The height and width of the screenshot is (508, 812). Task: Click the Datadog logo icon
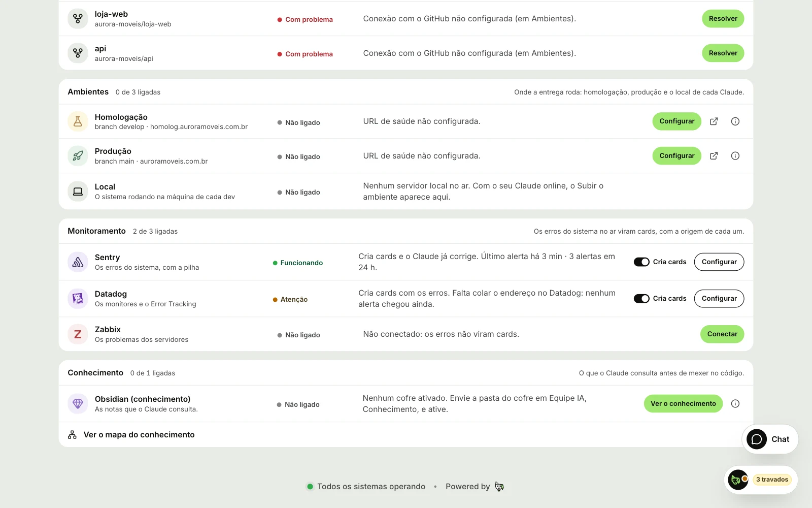coord(78,299)
